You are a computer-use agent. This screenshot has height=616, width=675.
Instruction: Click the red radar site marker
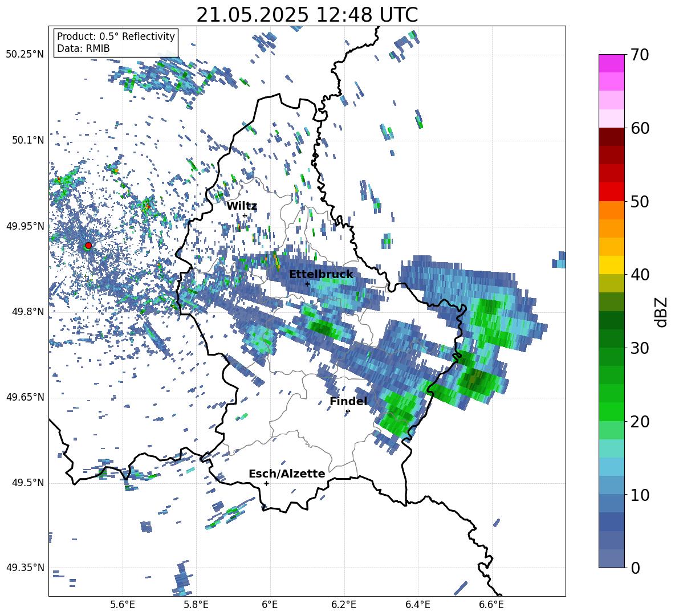coord(88,246)
